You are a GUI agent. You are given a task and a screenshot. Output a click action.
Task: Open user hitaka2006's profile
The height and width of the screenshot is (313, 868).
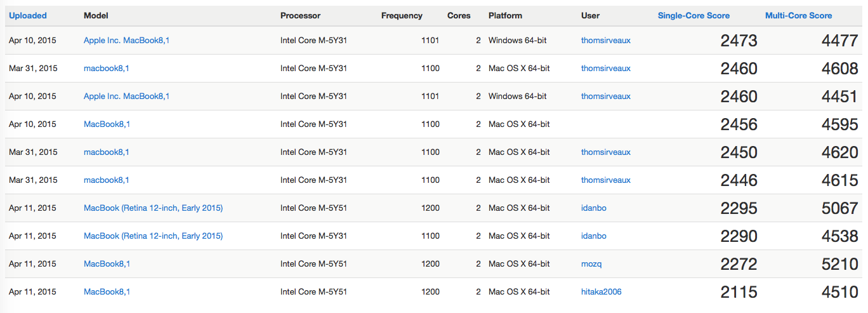(602, 291)
